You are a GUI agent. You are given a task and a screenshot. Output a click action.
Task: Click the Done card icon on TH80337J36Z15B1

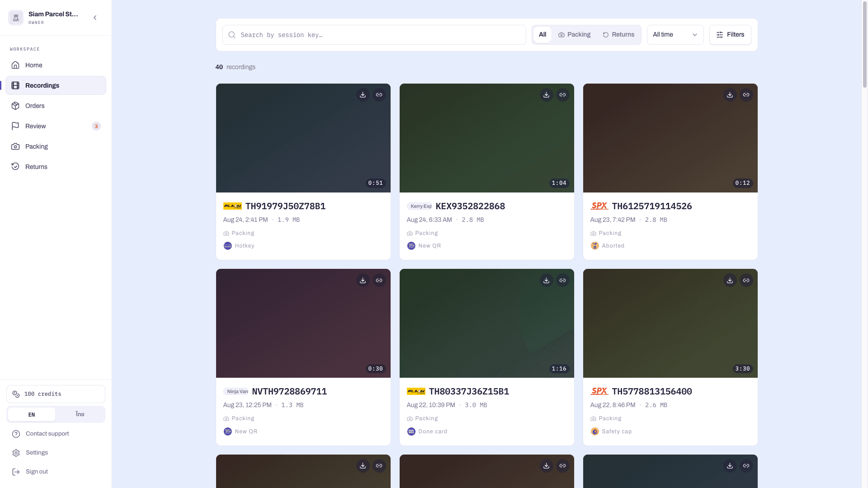(411, 432)
